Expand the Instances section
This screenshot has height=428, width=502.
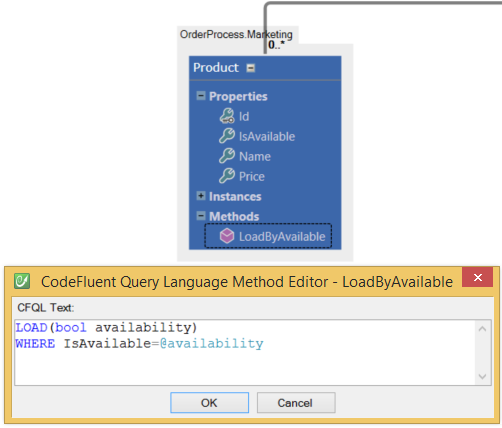pyautogui.click(x=201, y=196)
